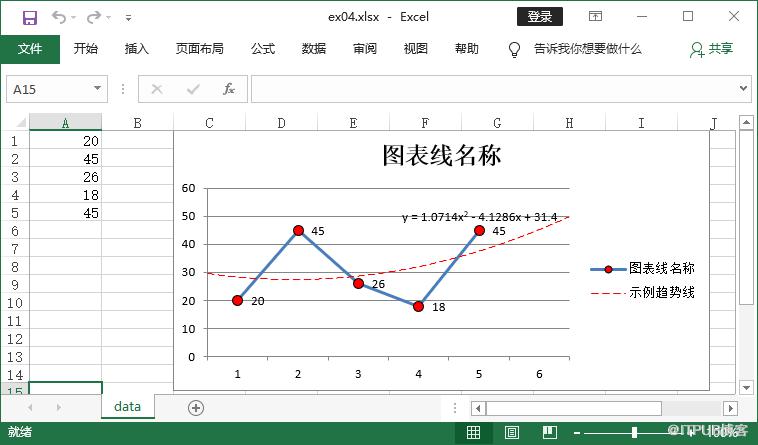Click the Undo arrow icon
The width and height of the screenshot is (758, 445).
(59, 17)
